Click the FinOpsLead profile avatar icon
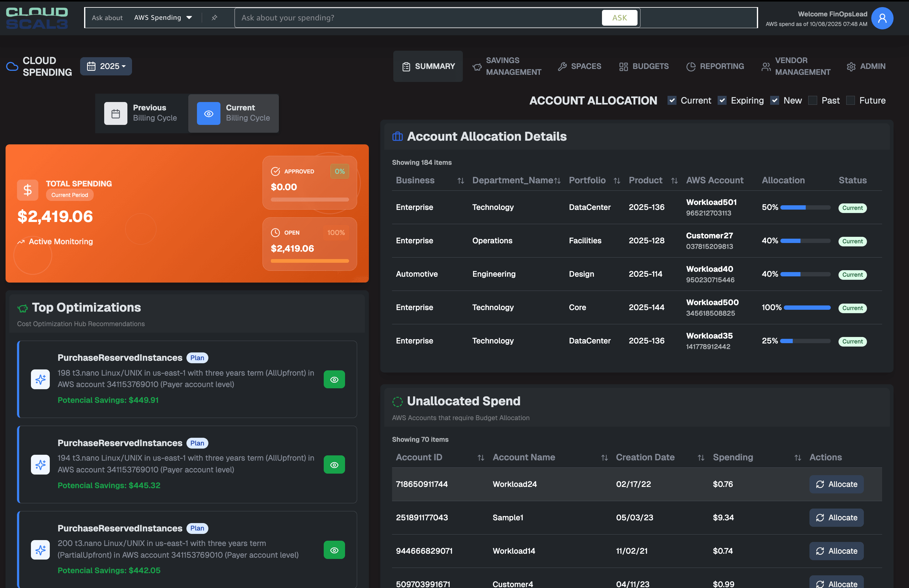Image resolution: width=909 pixels, height=588 pixels. pos(882,18)
